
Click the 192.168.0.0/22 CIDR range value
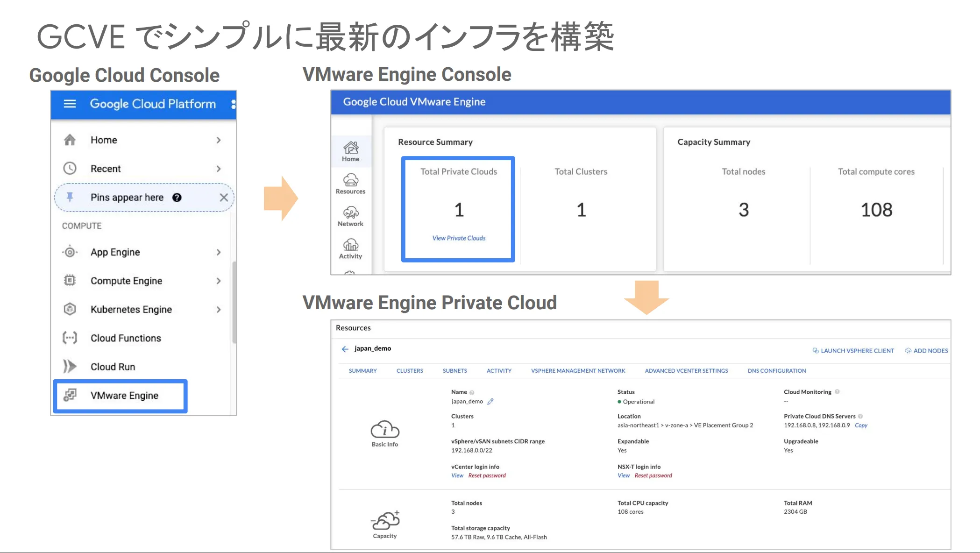pos(472,450)
